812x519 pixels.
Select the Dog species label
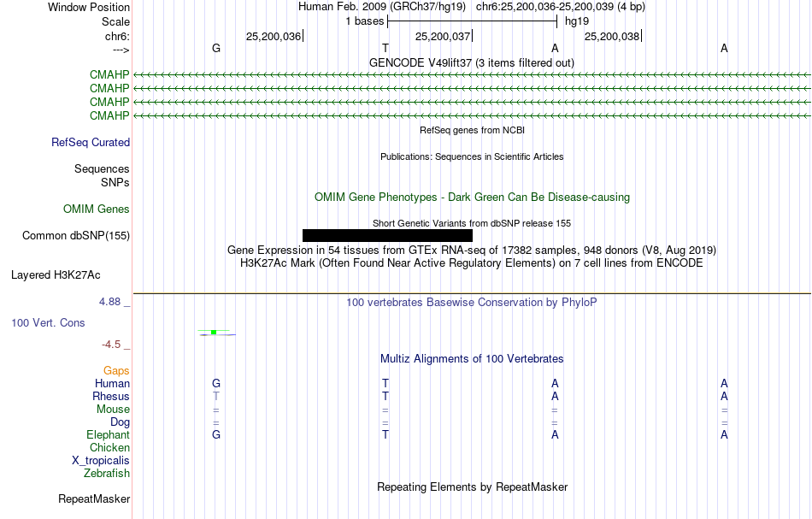(121, 422)
